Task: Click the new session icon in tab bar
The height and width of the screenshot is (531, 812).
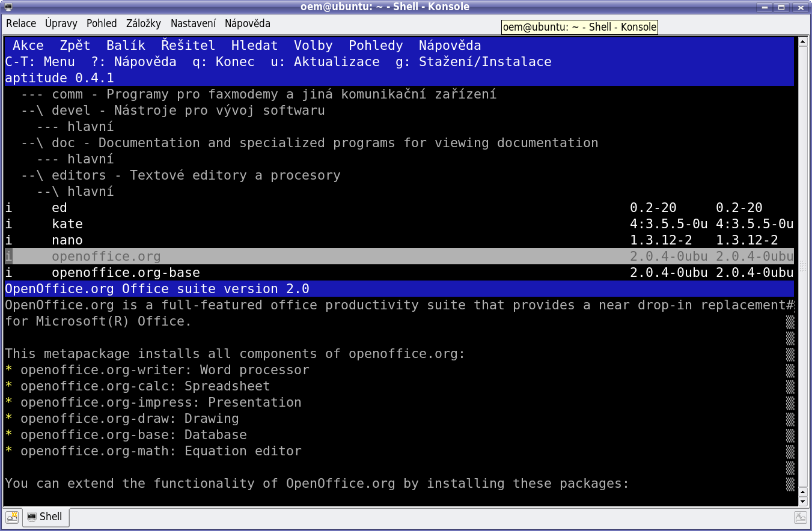Action: 12,517
